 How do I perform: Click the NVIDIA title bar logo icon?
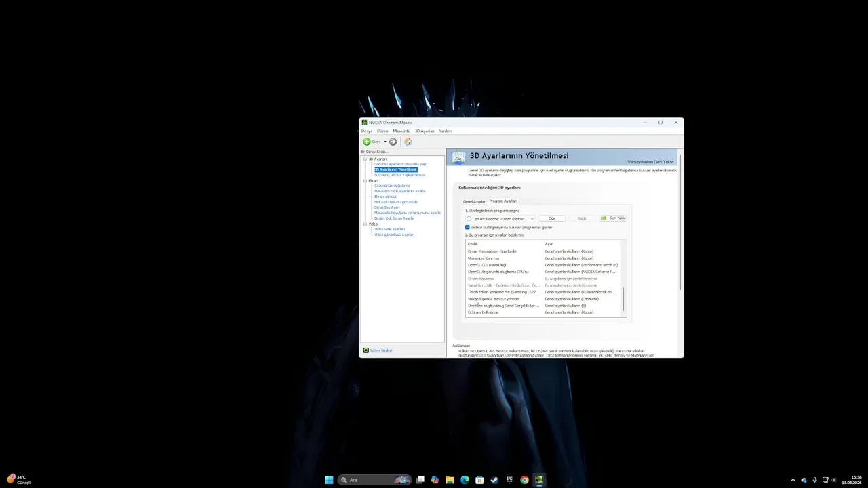[365, 123]
